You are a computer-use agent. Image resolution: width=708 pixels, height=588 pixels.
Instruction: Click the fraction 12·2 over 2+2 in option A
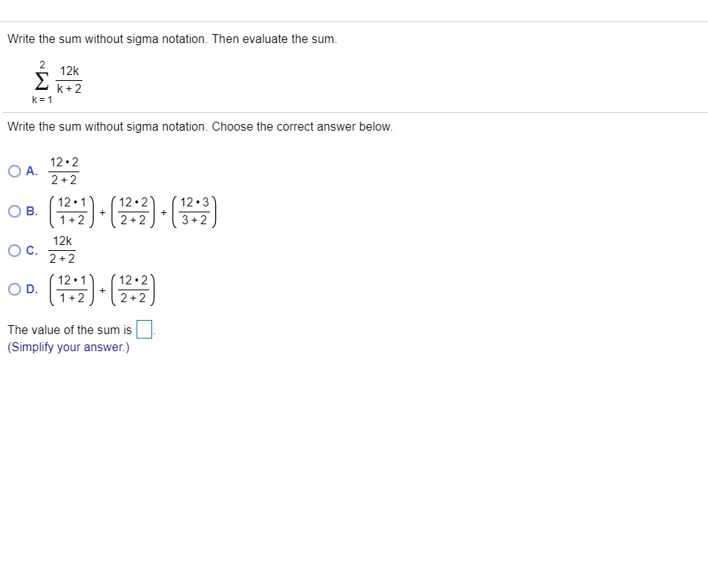65,171
